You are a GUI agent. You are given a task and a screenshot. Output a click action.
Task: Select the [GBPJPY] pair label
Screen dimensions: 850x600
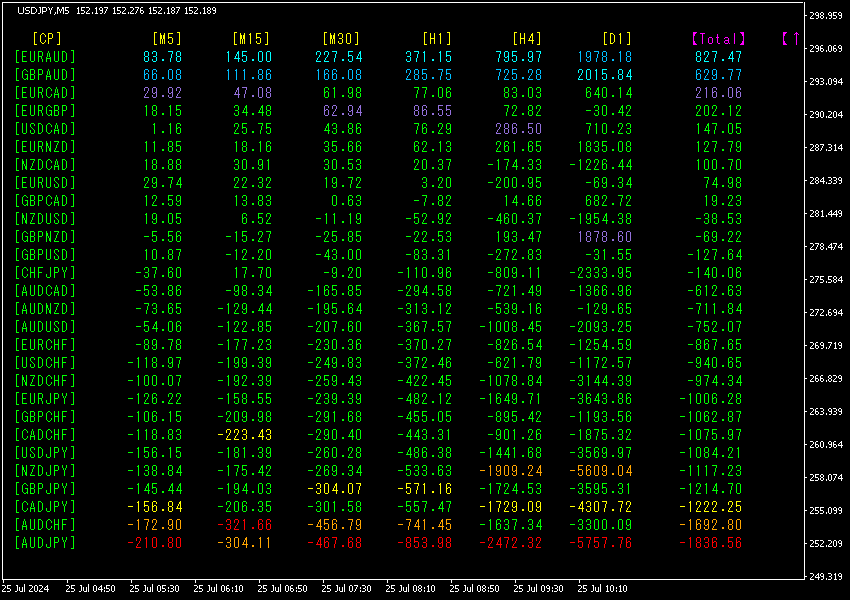(45, 489)
